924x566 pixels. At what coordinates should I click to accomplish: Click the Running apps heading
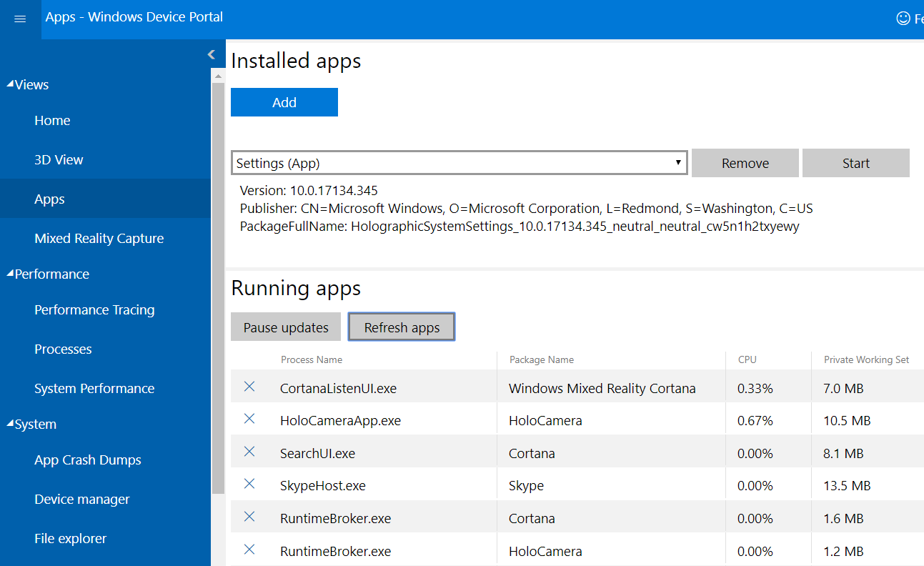(296, 288)
